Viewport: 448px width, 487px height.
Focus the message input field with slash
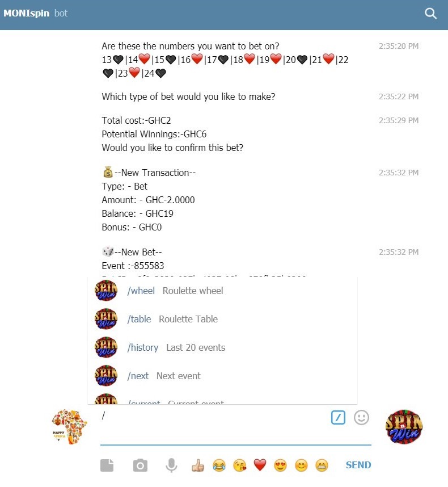(214, 426)
